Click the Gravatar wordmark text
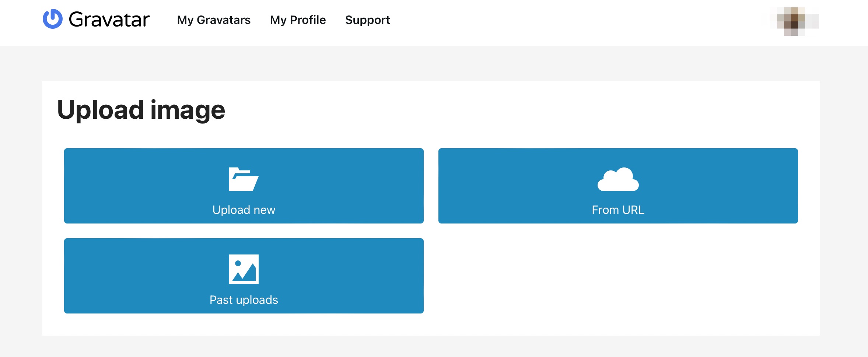The height and width of the screenshot is (357, 868). click(x=109, y=19)
